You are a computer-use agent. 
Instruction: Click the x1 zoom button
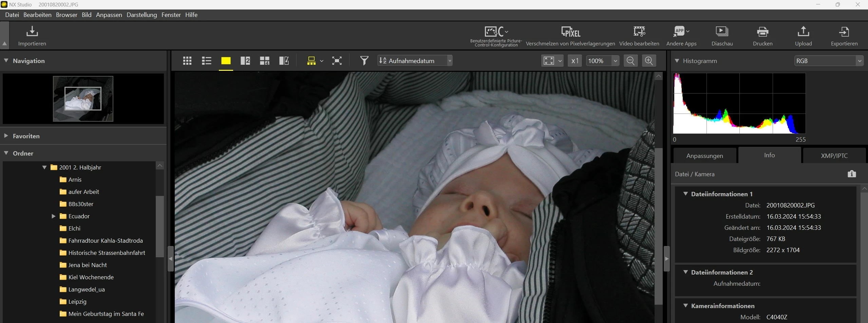point(575,61)
